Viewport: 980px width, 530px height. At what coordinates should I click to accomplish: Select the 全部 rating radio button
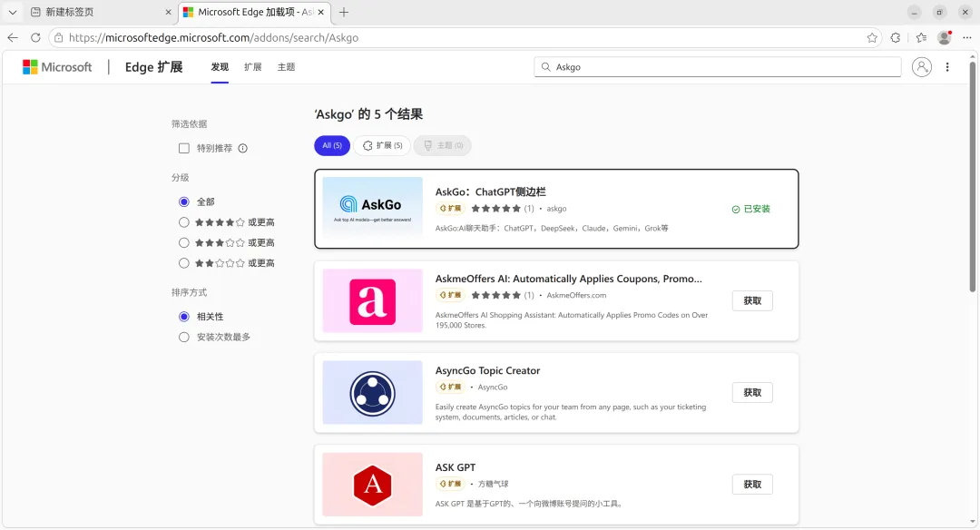coord(183,201)
